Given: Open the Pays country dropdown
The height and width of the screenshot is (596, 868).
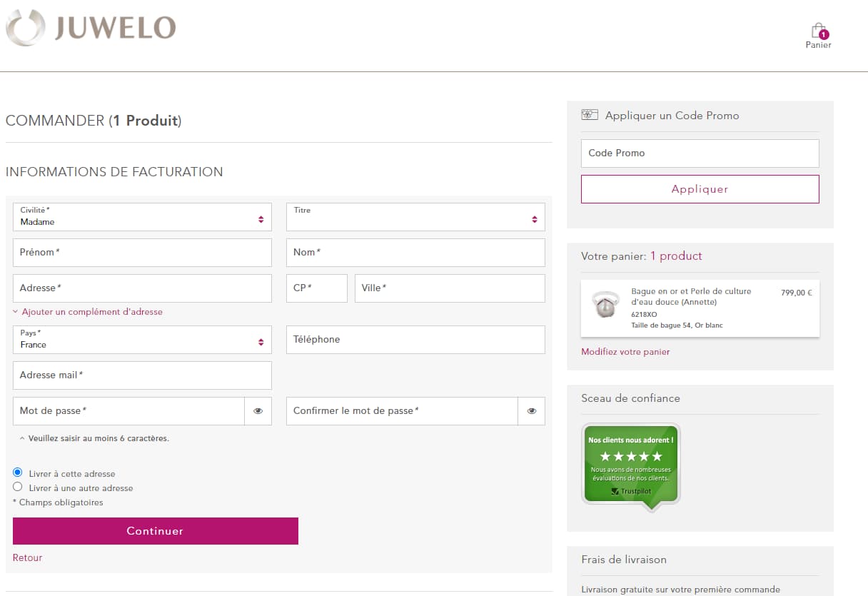Looking at the screenshot, I should point(142,340).
